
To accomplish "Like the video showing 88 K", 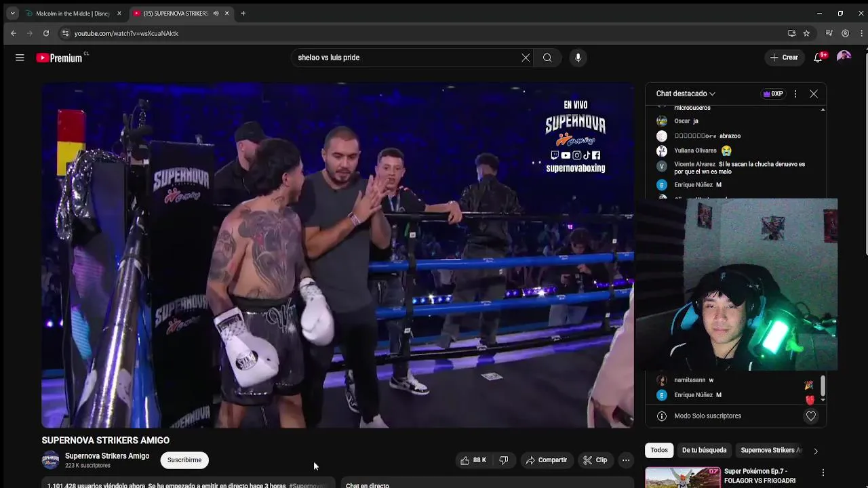I will (475, 460).
